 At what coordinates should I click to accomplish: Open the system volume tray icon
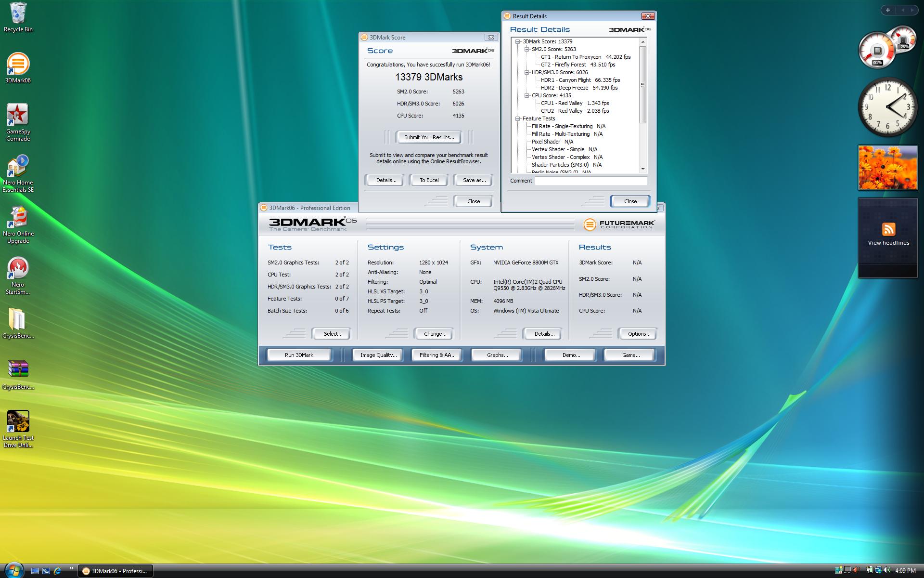[x=887, y=570]
